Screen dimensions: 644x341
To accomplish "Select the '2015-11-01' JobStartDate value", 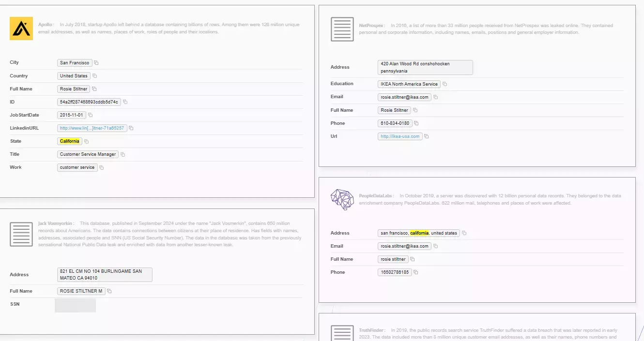I will click(72, 115).
